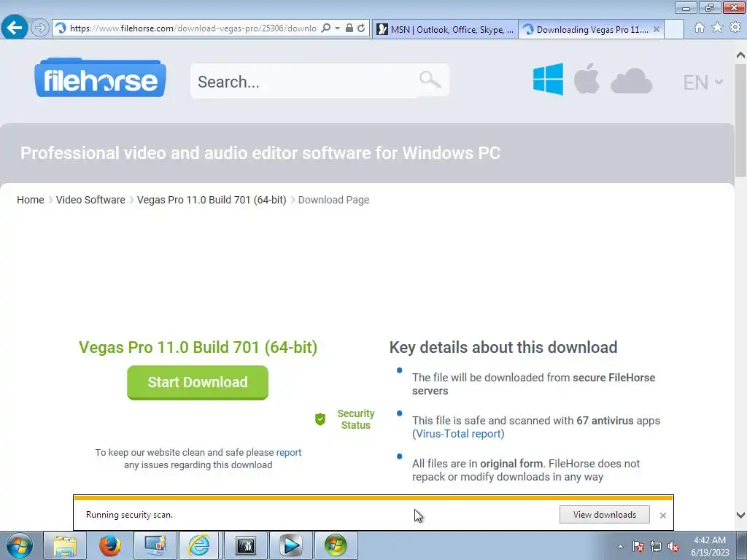
Task: Open the blue play-arrow taskbar application
Action: click(290, 545)
